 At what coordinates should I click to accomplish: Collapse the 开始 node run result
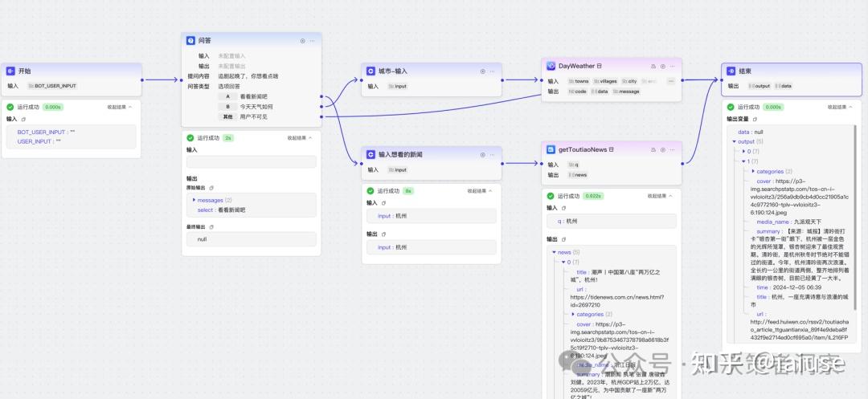[x=120, y=108]
